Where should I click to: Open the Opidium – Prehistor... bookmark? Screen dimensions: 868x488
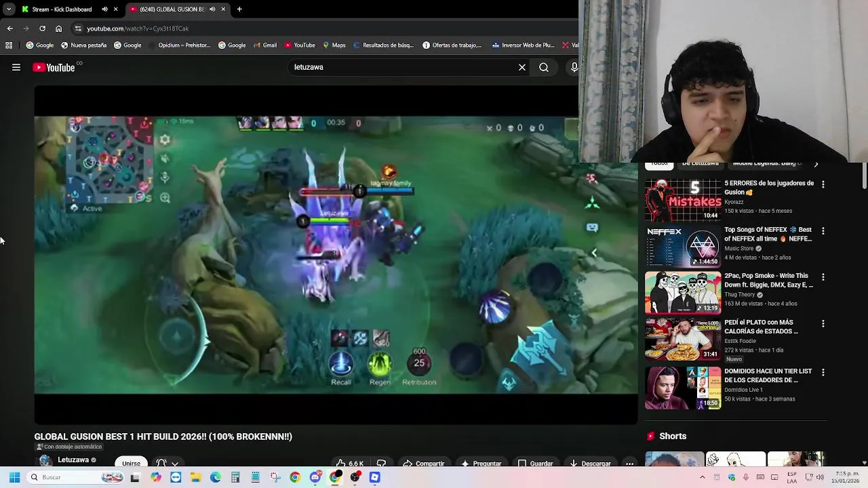178,45
